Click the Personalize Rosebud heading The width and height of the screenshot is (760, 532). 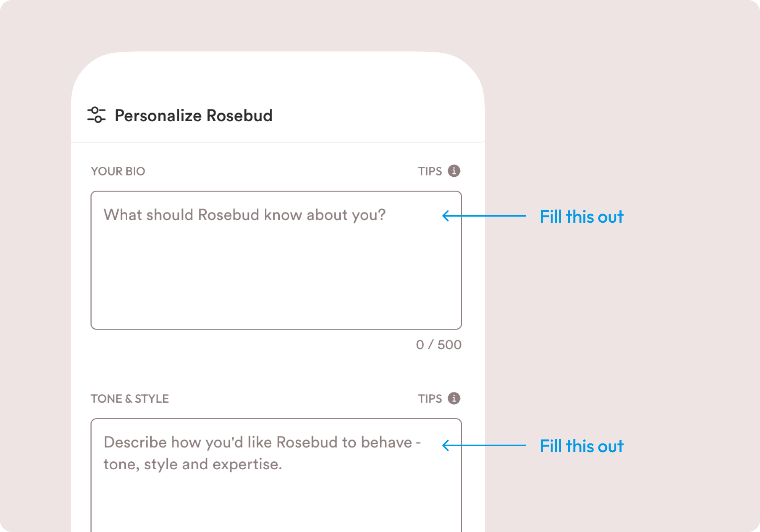(x=193, y=116)
